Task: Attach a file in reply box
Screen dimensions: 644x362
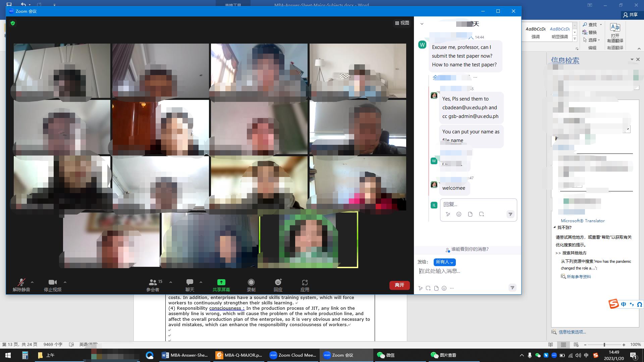Action: tap(470, 214)
